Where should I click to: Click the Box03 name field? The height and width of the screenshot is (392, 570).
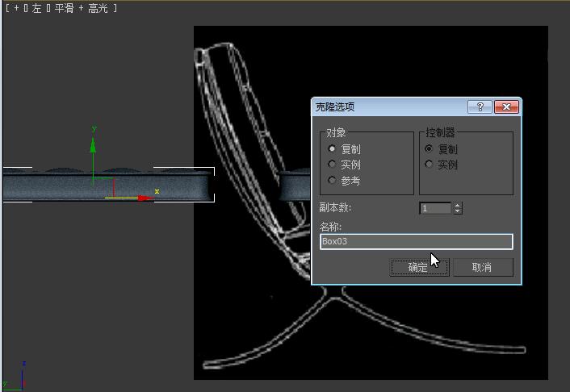click(417, 242)
